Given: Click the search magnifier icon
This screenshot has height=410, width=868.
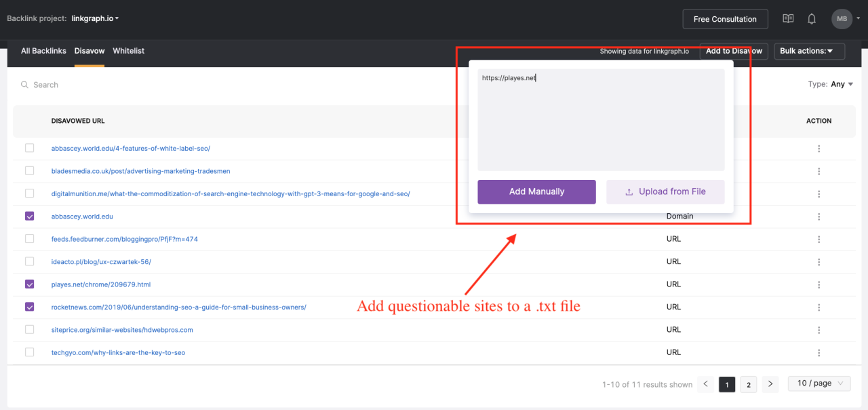Looking at the screenshot, I should [25, 85].
